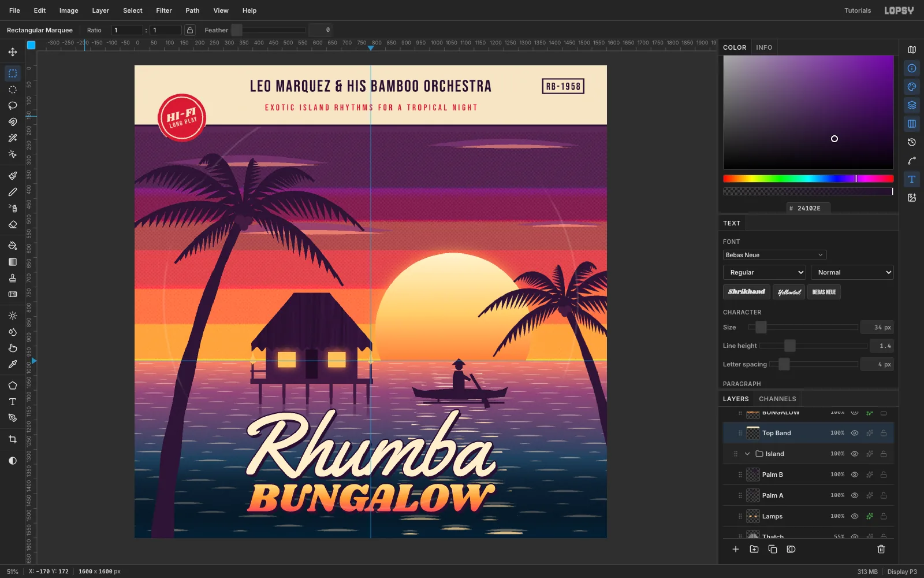Hide the Palm B layer

(x=855, y=475)
